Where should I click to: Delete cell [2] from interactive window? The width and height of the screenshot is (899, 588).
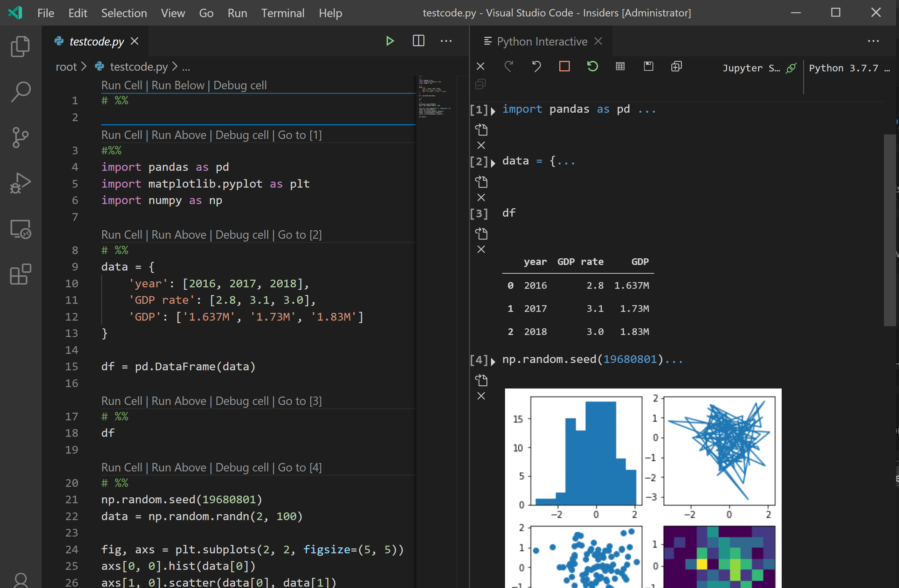(x=481, y=197)
